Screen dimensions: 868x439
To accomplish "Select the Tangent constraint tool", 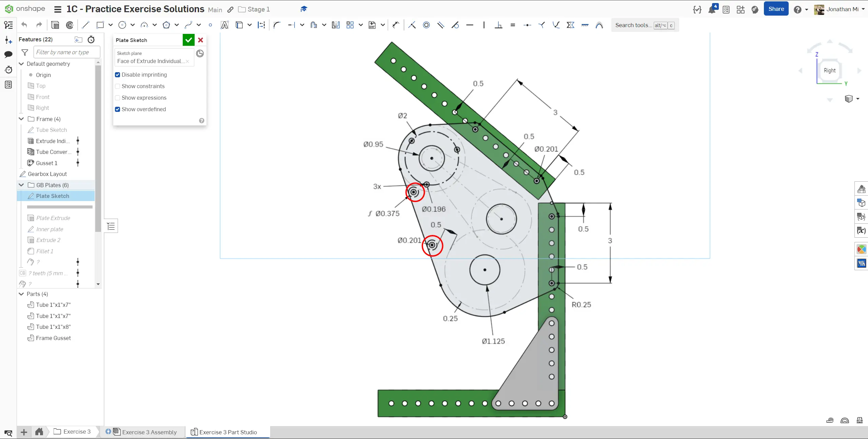I will coord(455,25).
